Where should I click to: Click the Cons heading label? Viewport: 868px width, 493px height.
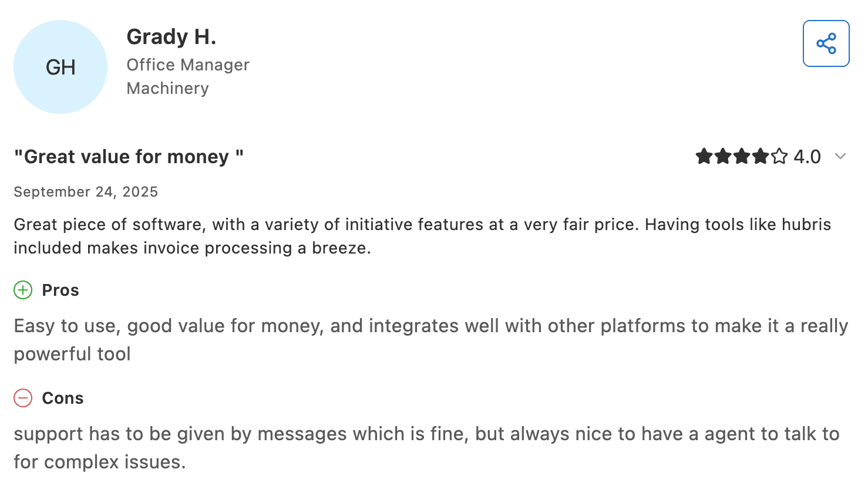pyautogui.click(x=63, y=398)
